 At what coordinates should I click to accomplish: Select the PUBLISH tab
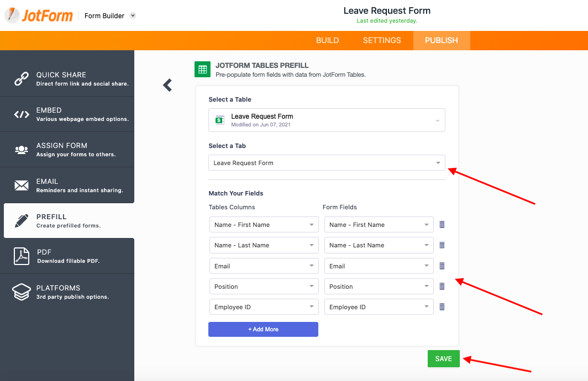(x=442, y=40)
